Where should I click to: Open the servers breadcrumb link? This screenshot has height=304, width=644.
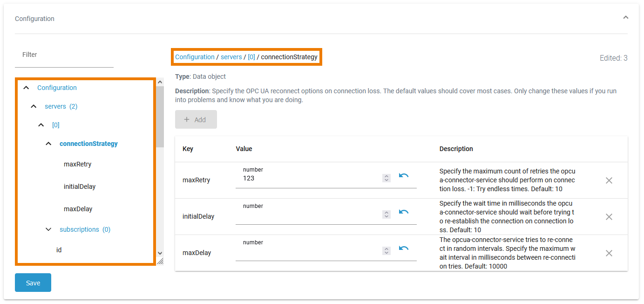(x=231, y=57)
